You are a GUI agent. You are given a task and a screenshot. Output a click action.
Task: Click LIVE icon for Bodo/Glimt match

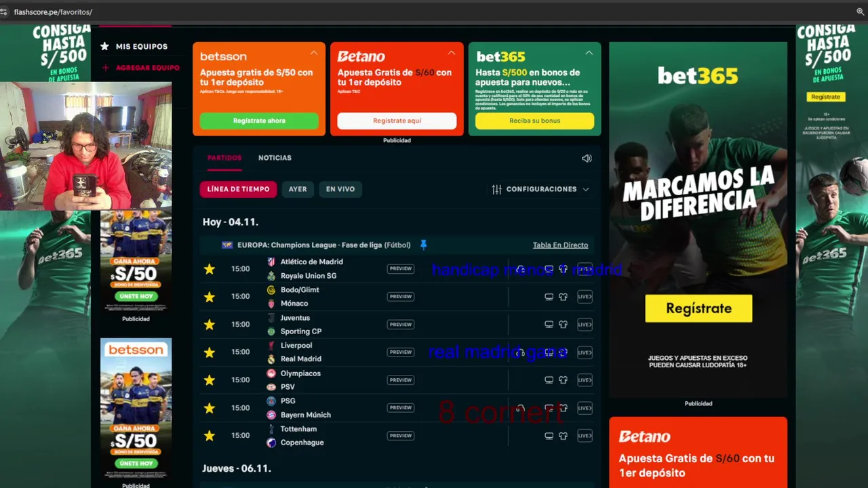(585, 297)
